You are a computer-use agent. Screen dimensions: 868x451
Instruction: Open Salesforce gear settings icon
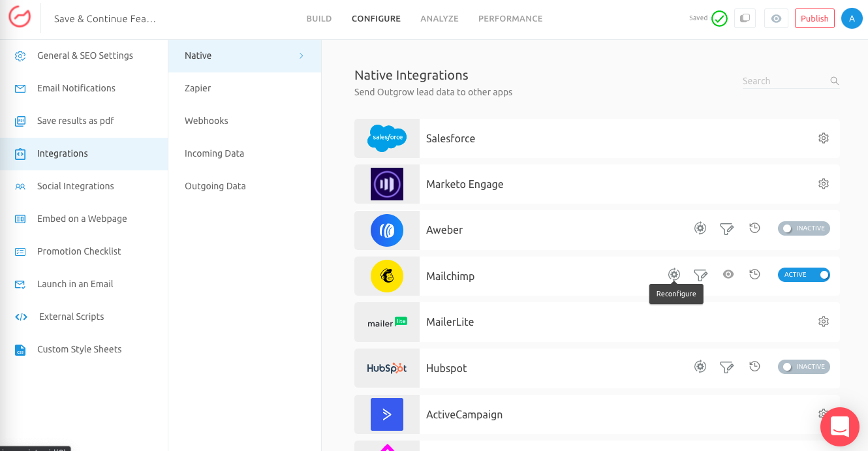coord(824,138)
